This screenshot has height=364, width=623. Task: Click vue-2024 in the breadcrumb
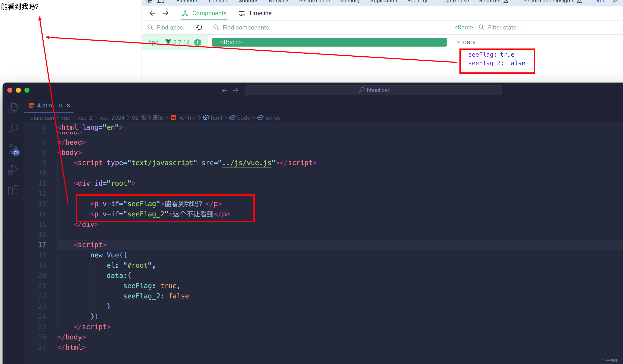[x=112, y=118]
